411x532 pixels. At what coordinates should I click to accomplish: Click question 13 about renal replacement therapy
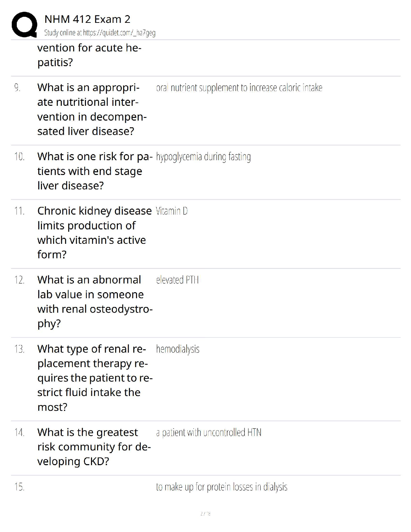(95, 378)
